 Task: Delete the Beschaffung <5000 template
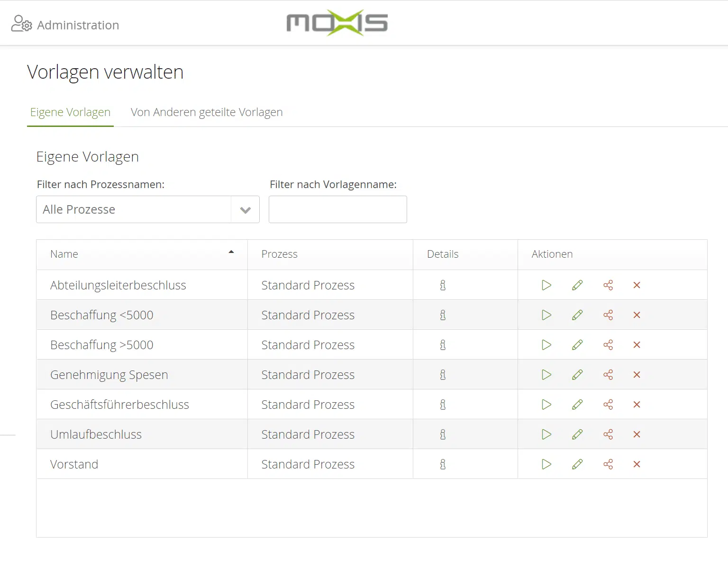[x=637, y=315]
